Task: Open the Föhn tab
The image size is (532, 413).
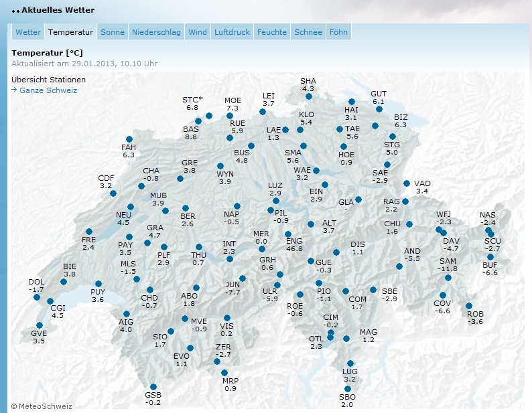Action: pyautogui.click(x=338, y=32)
